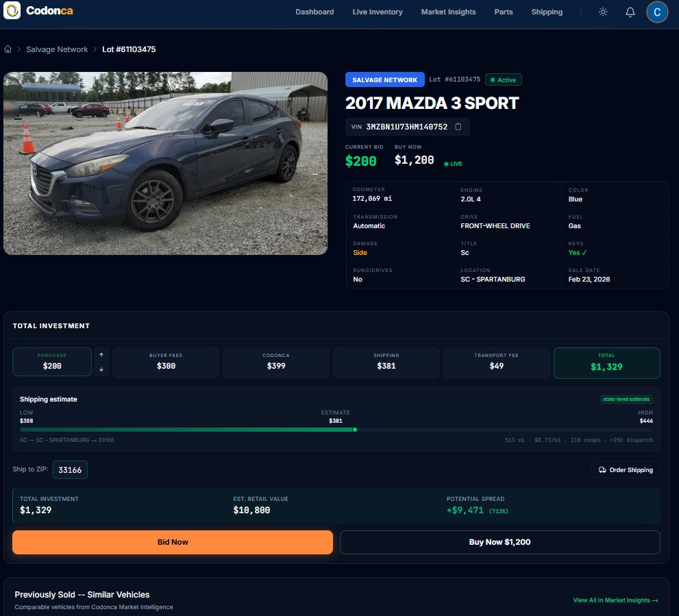The width and height of the screenshot is (679, 616).
Task: Click the Salvage Network breadcrumb link
Action: [x=57, y=49]
